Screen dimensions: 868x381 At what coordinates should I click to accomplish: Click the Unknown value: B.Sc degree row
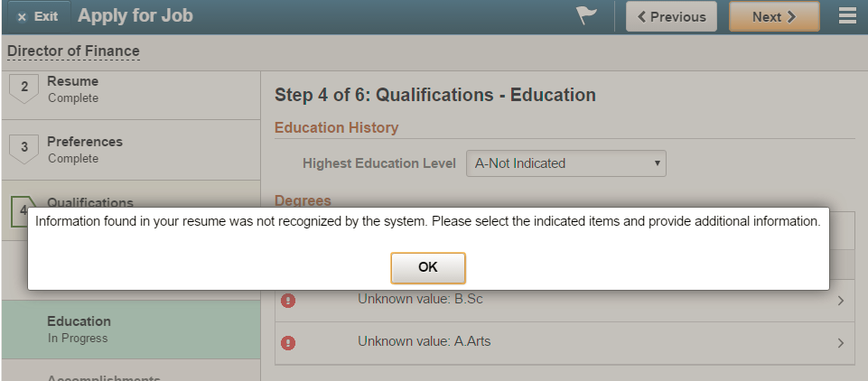[565, 301]
